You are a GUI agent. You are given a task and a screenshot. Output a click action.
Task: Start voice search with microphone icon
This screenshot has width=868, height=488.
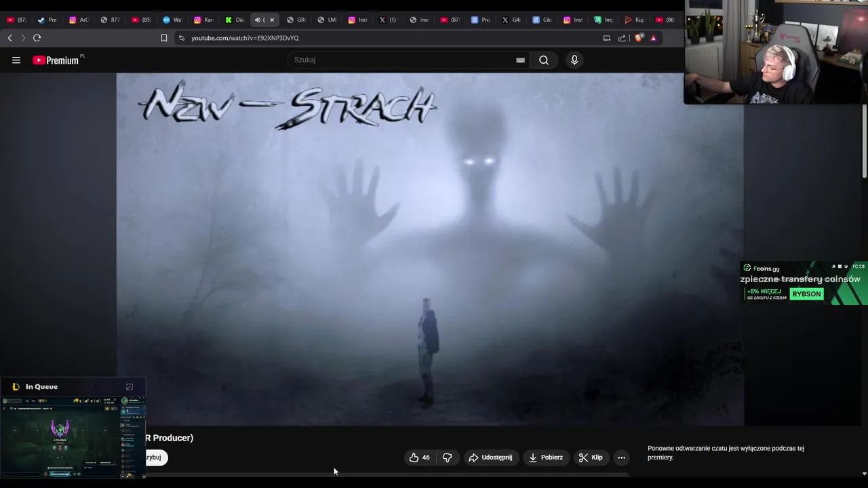[x=574, y=60]
